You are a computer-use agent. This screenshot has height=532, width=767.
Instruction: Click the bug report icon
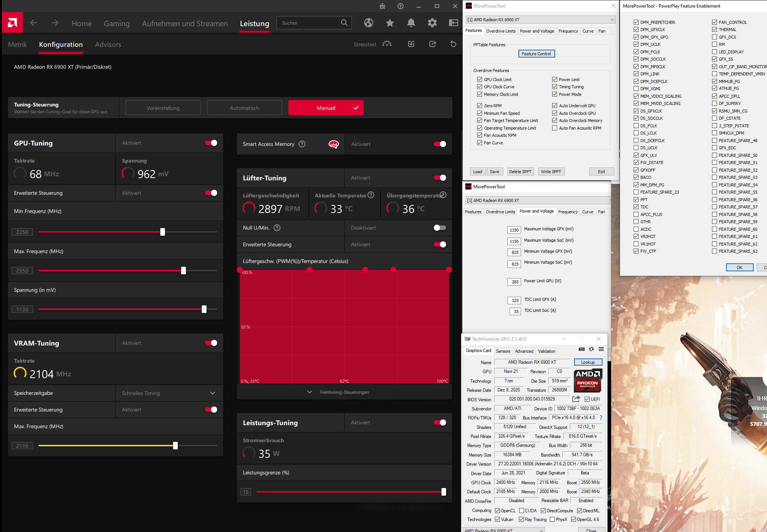(x=382, y=6)
